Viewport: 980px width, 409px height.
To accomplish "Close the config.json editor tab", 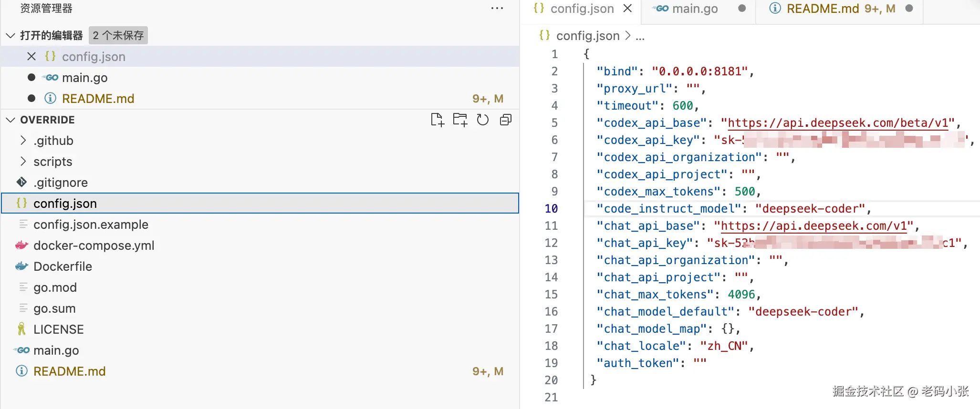I will click(x=628, y=9).
